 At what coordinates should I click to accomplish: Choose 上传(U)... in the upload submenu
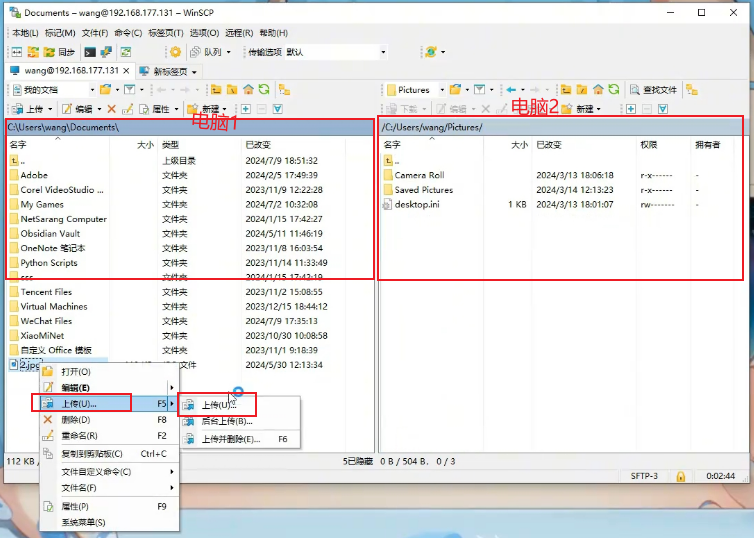click(x=240, y=405)
